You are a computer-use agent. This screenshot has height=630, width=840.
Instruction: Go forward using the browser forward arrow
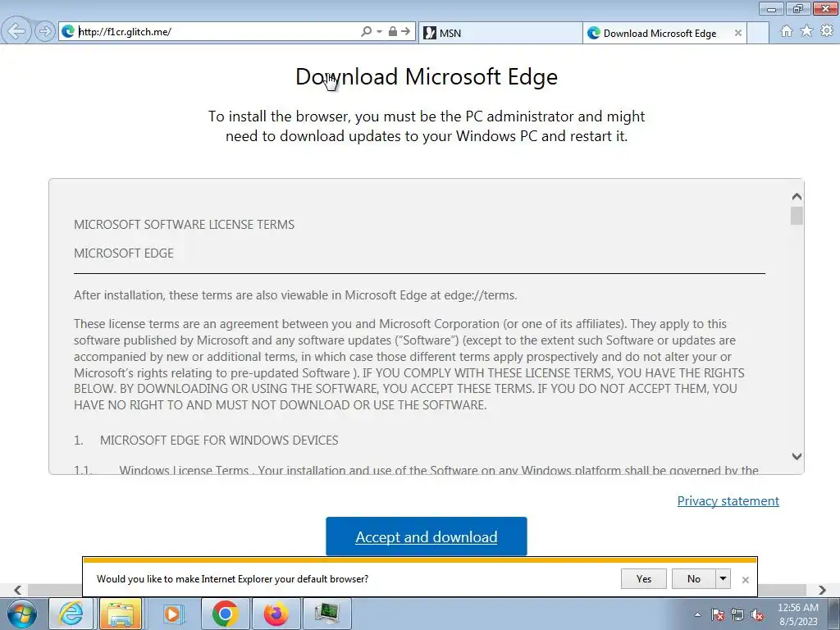tap(45, 31)
